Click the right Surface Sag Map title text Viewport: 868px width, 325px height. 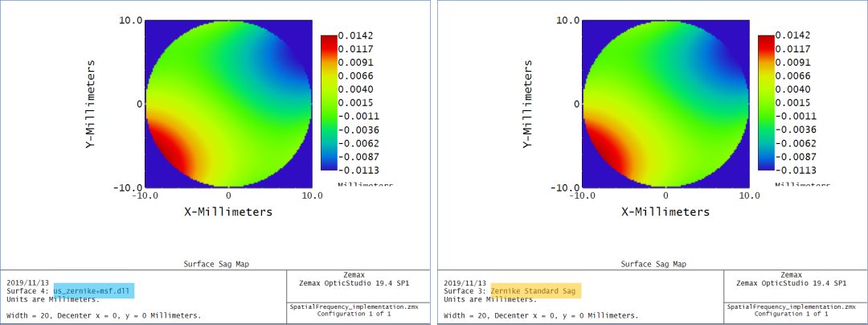point(656,264)
